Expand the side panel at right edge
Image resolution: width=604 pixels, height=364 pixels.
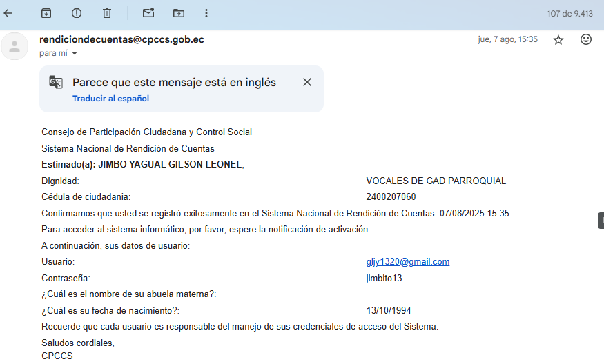pos(601,221)
